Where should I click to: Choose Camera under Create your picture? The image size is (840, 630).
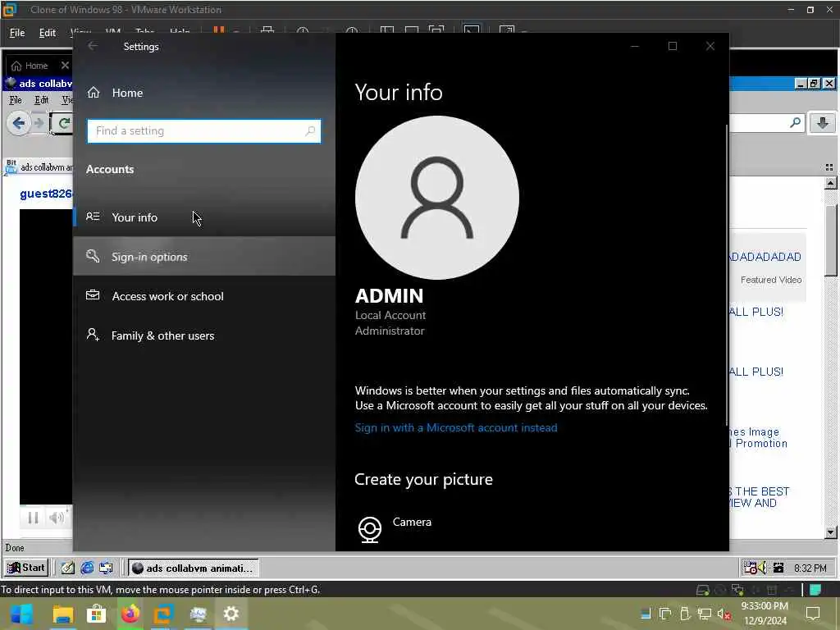pyautogui.click(x=395, y=528)
